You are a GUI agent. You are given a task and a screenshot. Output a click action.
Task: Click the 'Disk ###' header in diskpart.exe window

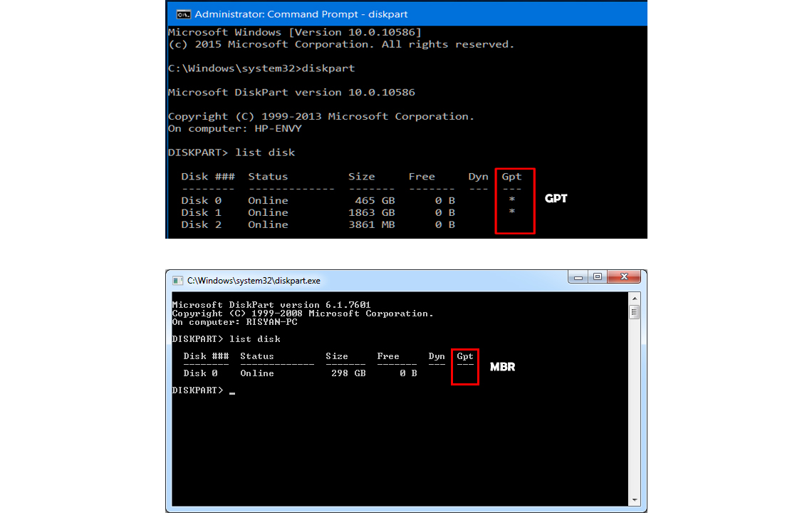(206, 356)
